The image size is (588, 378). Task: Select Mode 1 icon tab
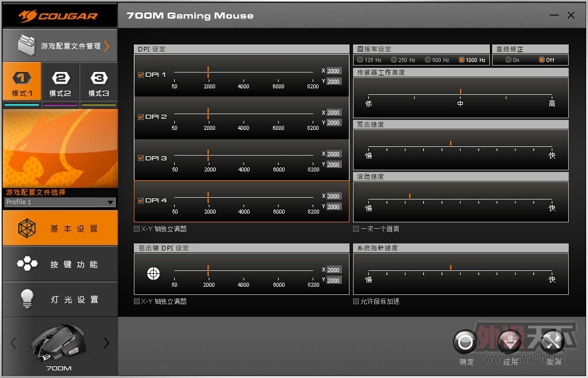tap(22, 81)
